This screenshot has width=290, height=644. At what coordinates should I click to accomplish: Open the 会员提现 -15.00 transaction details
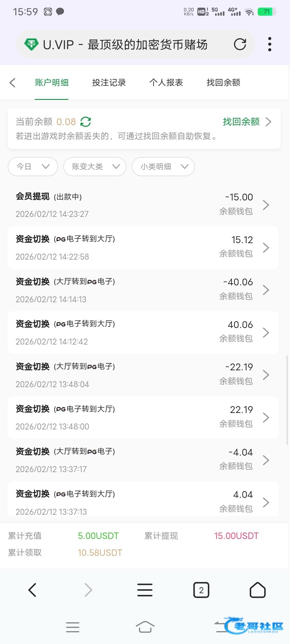coord(143,205)
